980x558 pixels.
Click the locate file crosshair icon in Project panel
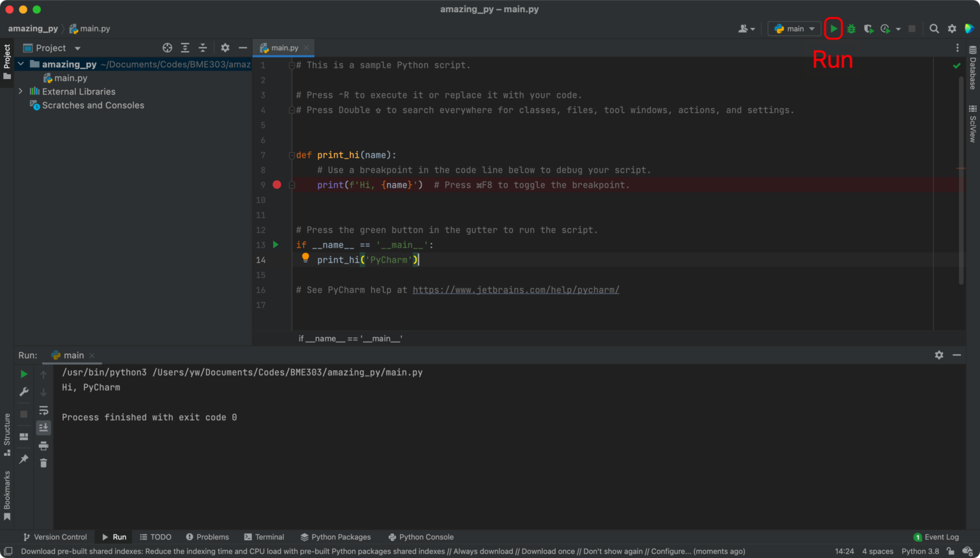pyautogui.click(x=167, y=48)
